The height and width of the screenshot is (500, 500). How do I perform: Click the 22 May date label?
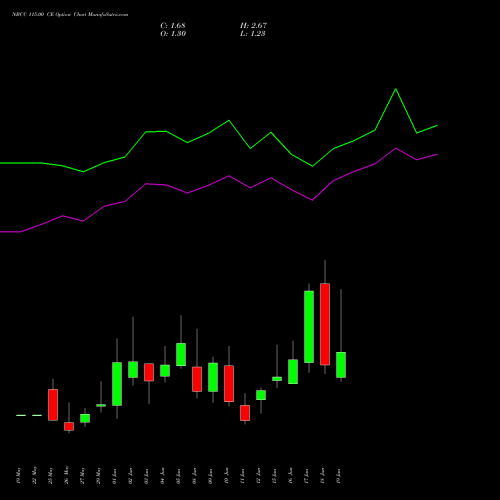click(34, 475)
